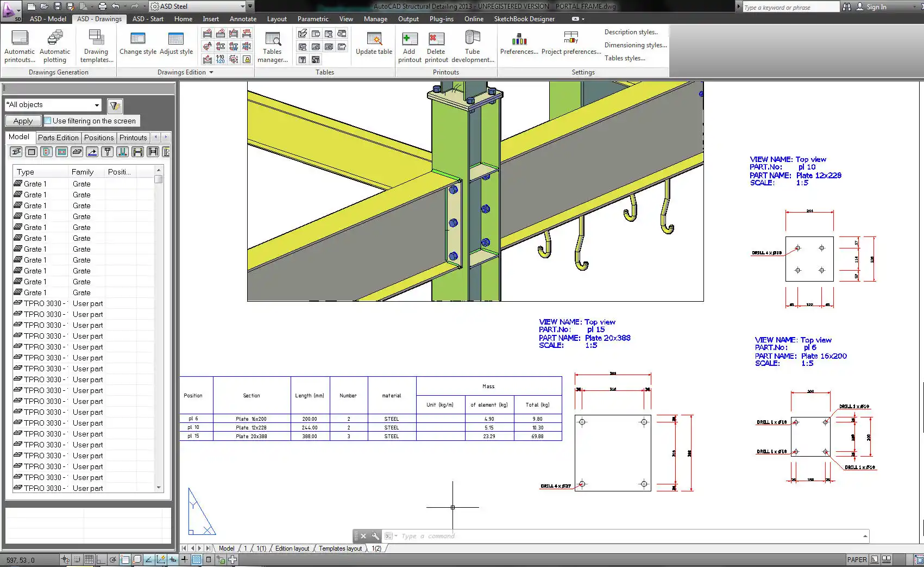Viewport: 924px width, 567px height.
Task: Toggle ortho mode in status bar
Action: (101, 559)
